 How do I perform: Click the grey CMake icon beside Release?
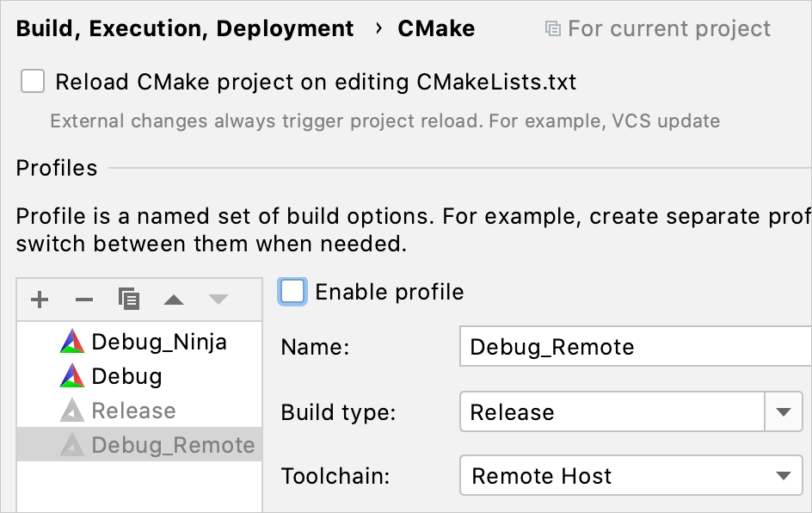coord(72,411)
